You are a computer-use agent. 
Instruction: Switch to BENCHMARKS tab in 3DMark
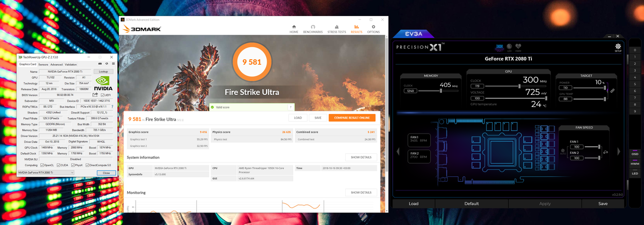313,29
